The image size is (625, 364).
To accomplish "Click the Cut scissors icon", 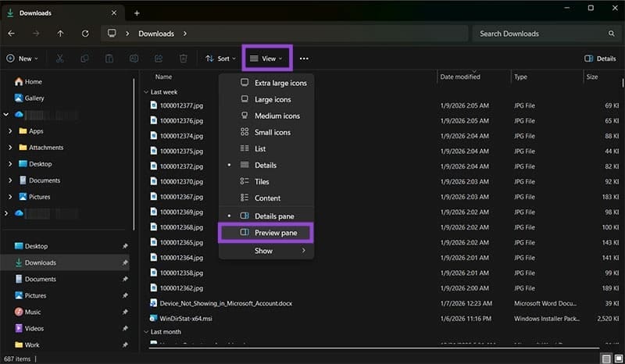I will pyautogui.click(x=60, y=59).
